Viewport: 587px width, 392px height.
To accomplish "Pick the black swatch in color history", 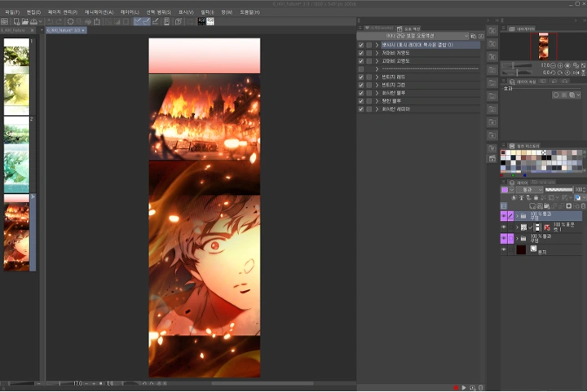I will pyautogui.click(x=504, y=162).
